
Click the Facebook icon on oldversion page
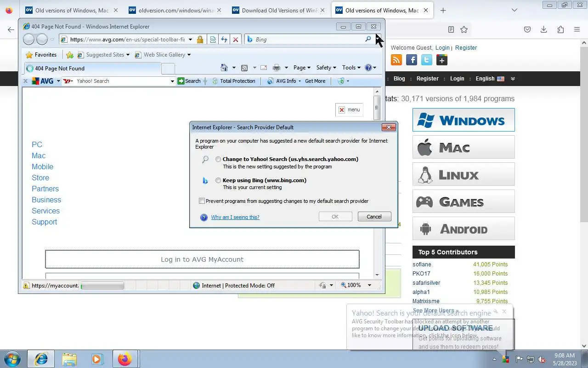pos(412,60)
